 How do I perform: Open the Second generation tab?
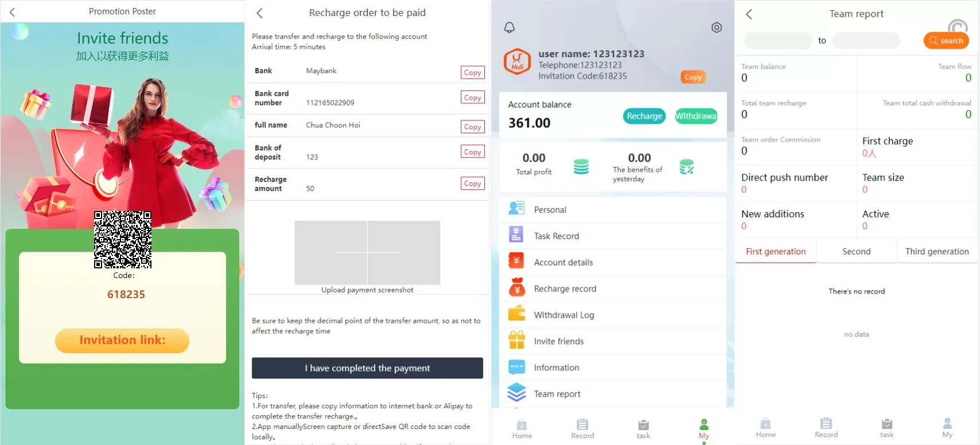tap(856, 252)
